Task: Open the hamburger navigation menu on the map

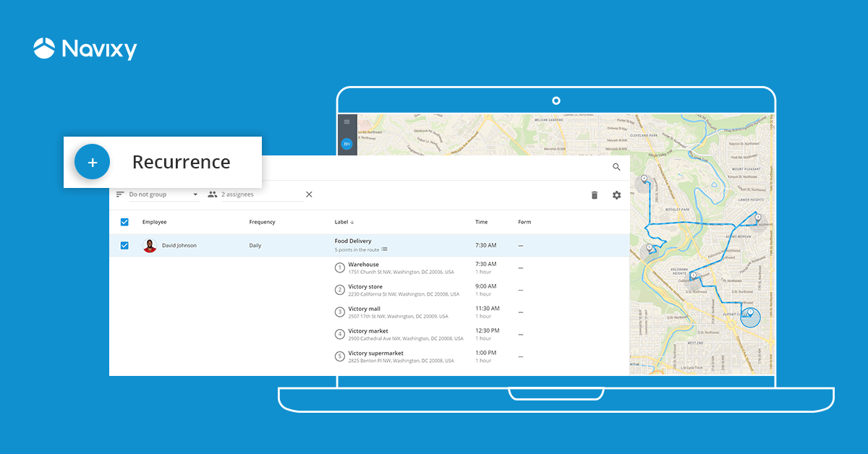Action: (x=346, y=121)
